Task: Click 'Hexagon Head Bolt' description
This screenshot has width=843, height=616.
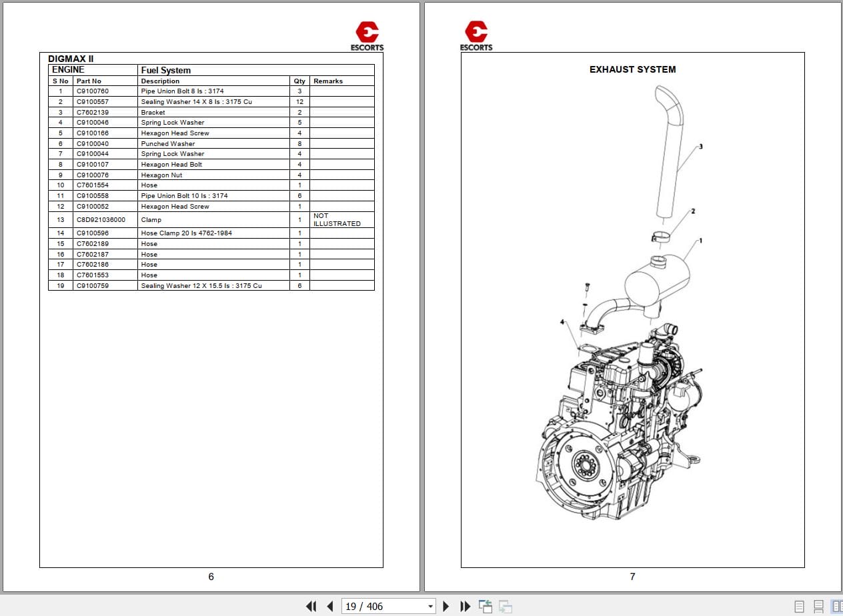Action: click(171, 164)
